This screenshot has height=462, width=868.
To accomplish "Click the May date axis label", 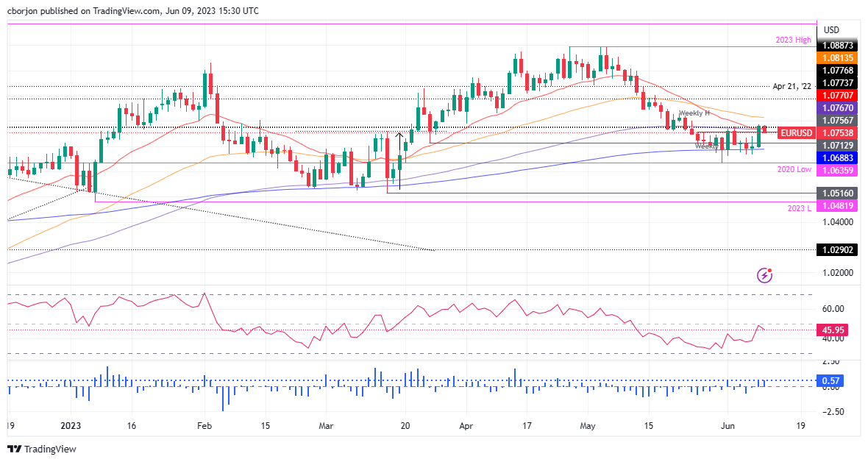I will [587, 426].
